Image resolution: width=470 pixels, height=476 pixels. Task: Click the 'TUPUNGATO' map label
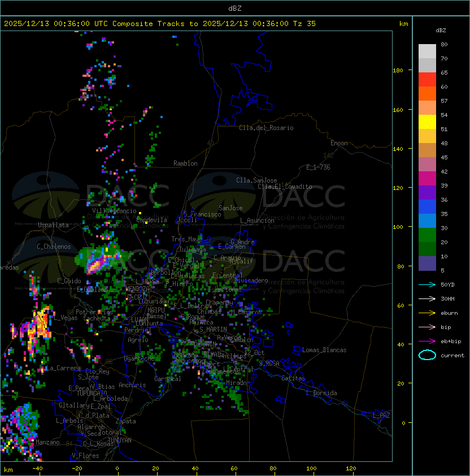pyautogui.click(x=92, y=393)
